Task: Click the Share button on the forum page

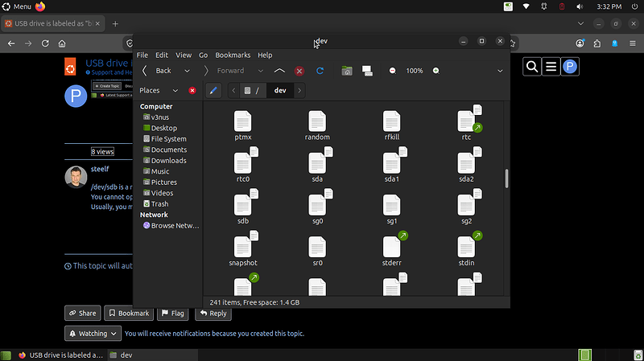Action: [83, 313]
